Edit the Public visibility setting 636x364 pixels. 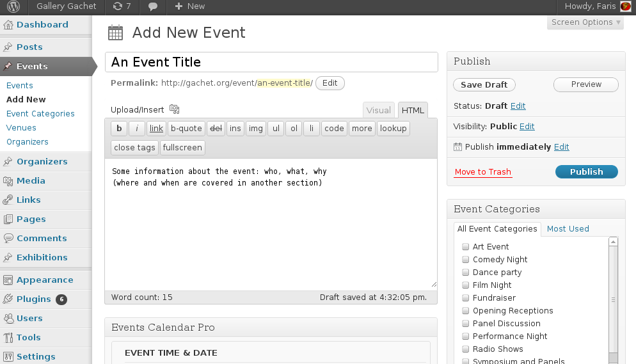[x=527, y=127]
